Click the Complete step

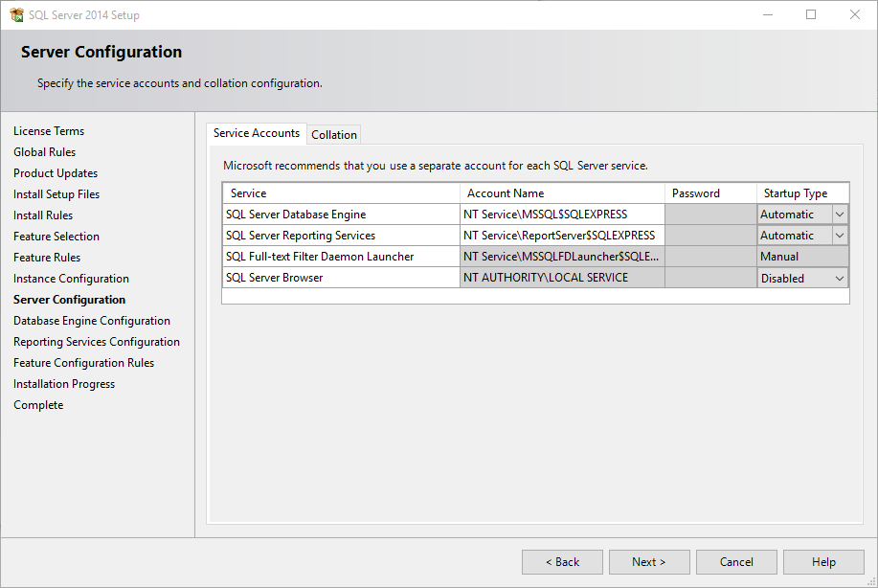(x=38, y=405)
